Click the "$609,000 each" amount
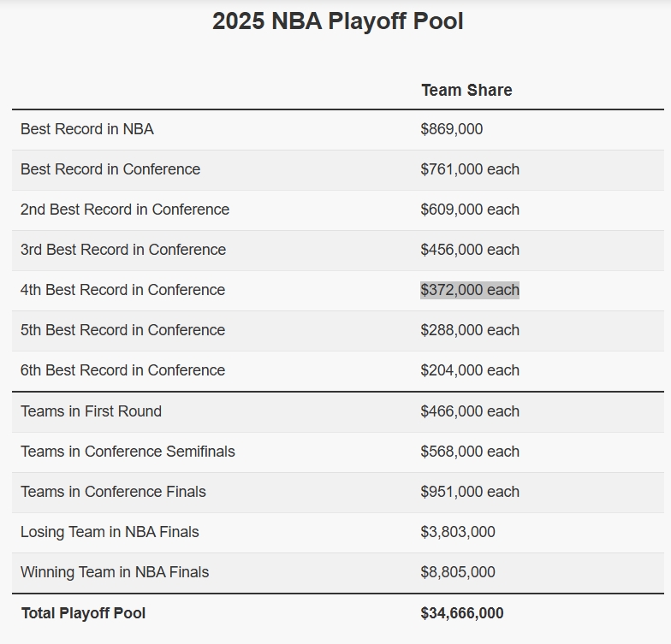 point(470,210)
